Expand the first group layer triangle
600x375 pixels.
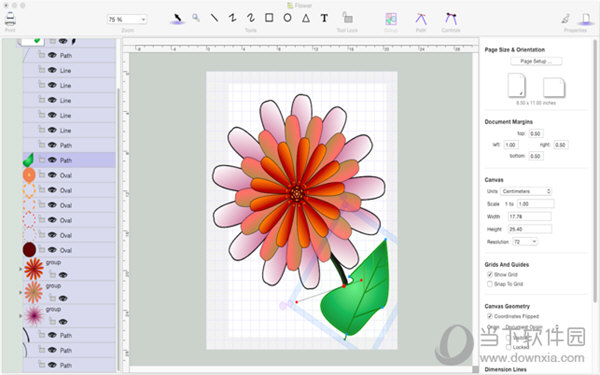pos(20,269)
